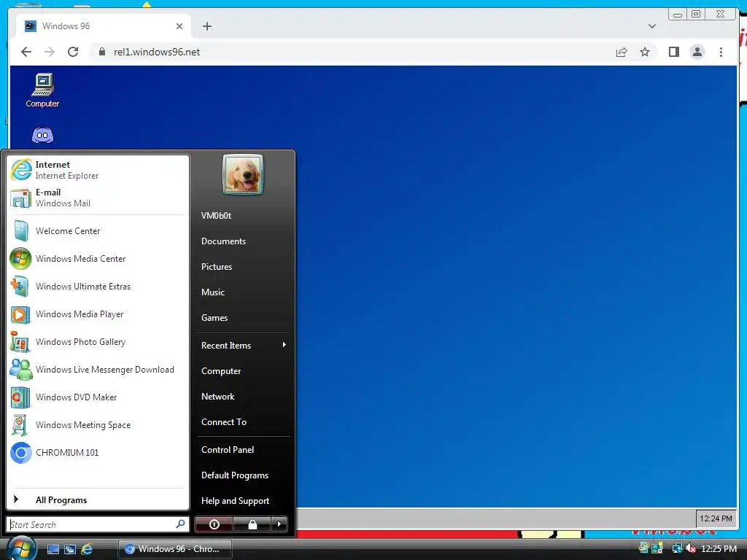The height and width of the screenshot is (560, 747).
Task: Click the volume muted tray icon
Action: click(691, 548)
